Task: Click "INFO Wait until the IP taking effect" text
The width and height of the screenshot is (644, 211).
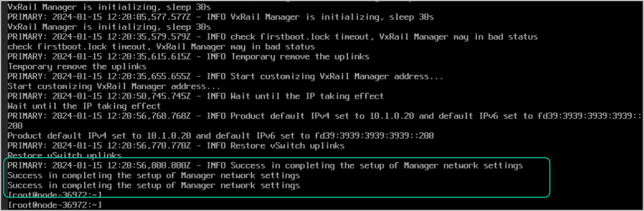Action: 295,96
